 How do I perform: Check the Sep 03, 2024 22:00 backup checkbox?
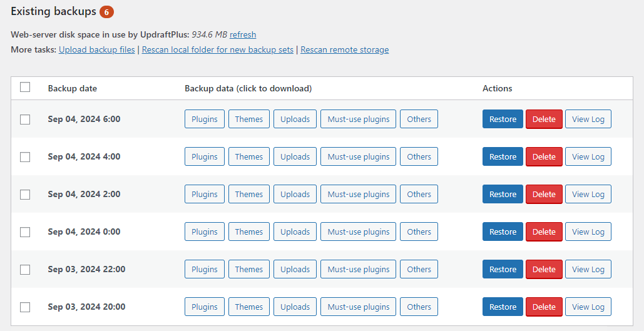tap(25, 270)
